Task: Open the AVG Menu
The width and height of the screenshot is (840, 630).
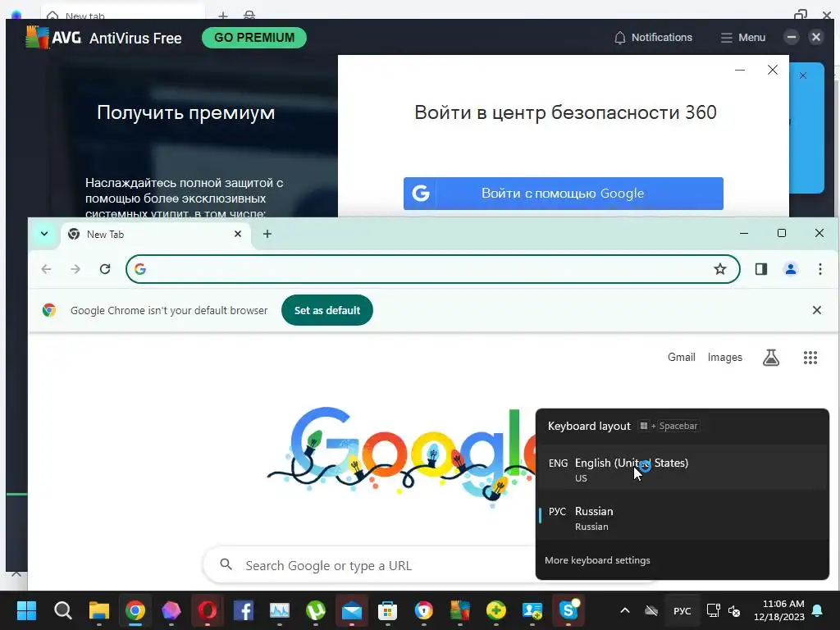Action: click(743, 38)
